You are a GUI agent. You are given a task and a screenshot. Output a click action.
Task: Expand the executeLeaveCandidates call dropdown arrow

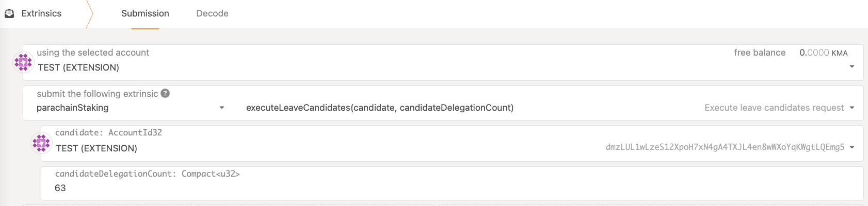[x=852, y=108]
